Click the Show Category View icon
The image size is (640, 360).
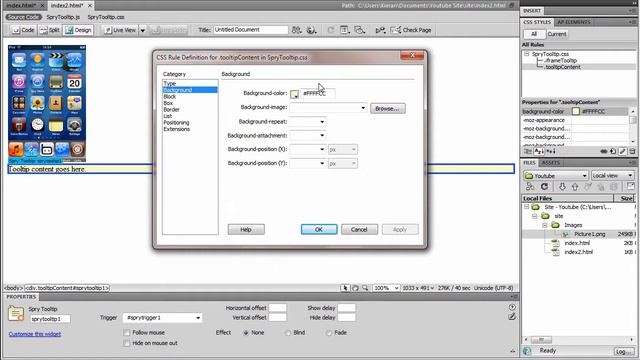click(x=527, y=151)
